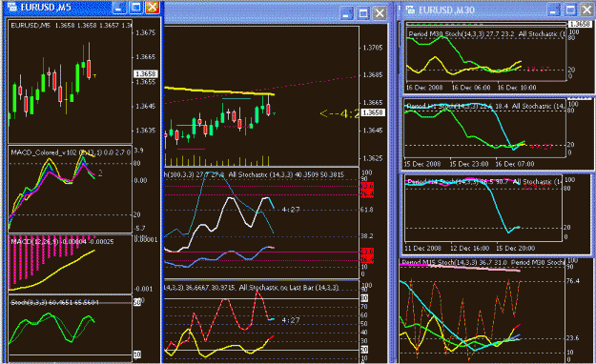Click the 38.2 level value in middle stochastic panel

coord(367,236)
